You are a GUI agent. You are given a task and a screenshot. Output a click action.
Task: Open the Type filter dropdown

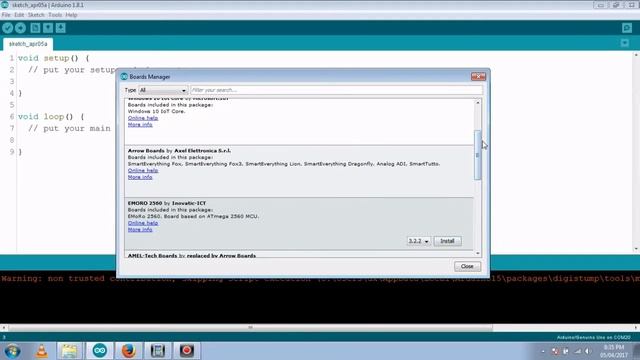pos(162,90)
